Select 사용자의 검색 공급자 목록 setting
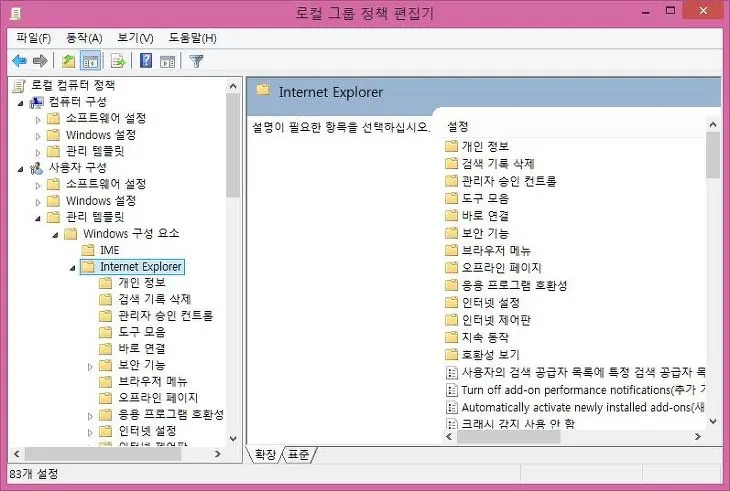Screen dimensions: 730x491 click(x=575, y=372)
